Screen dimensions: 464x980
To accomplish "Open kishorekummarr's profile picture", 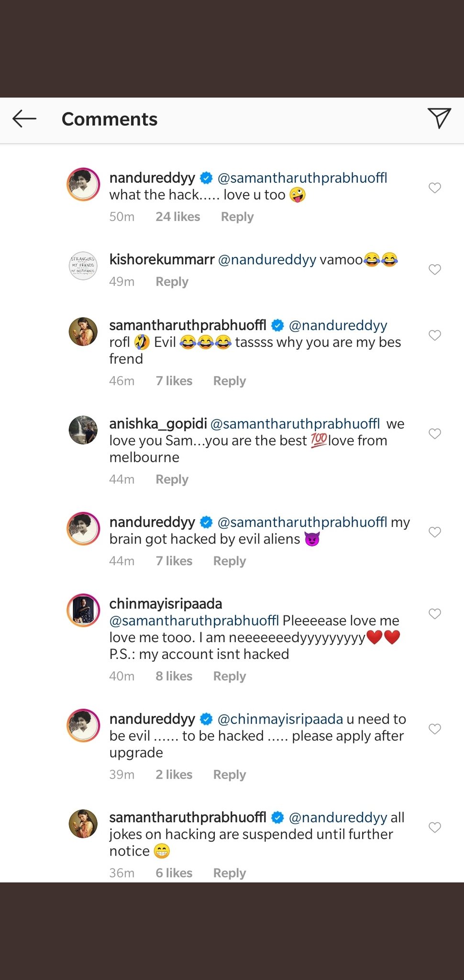I will (83, 266).
